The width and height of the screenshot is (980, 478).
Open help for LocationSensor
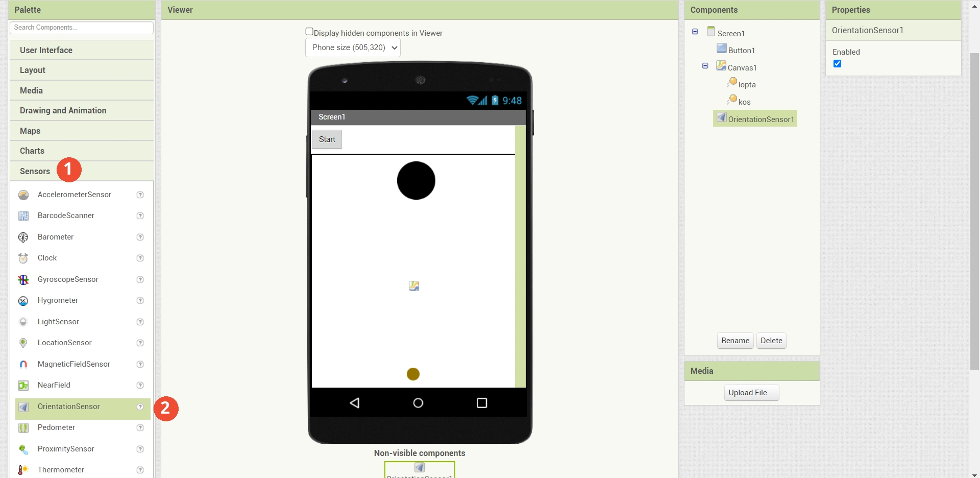[140, 343]
